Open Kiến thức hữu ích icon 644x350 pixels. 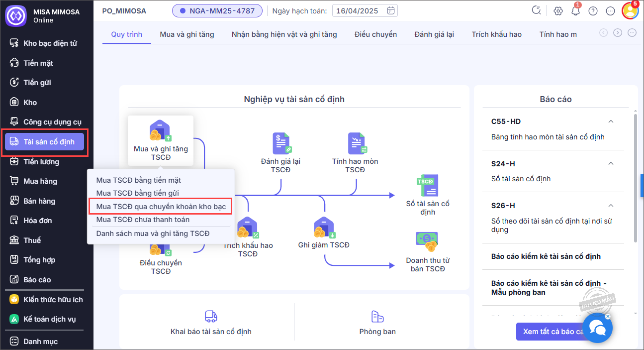pyautogui.click(x=14, y=300)
